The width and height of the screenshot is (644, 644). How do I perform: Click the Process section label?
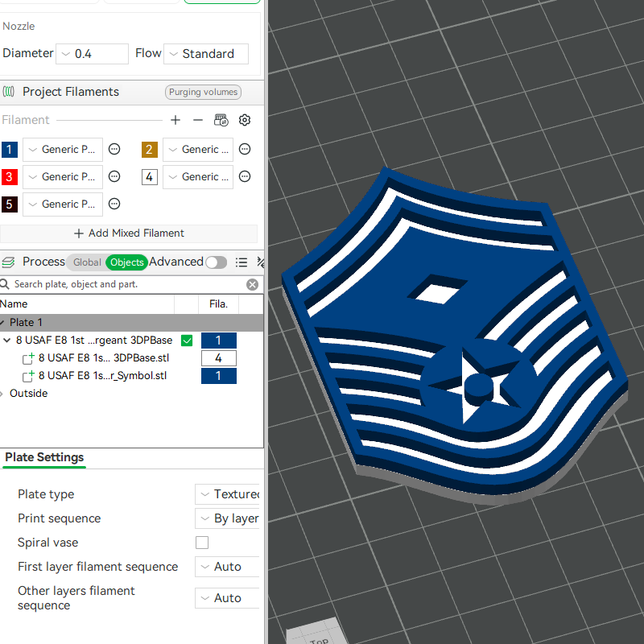coord(43,262)
